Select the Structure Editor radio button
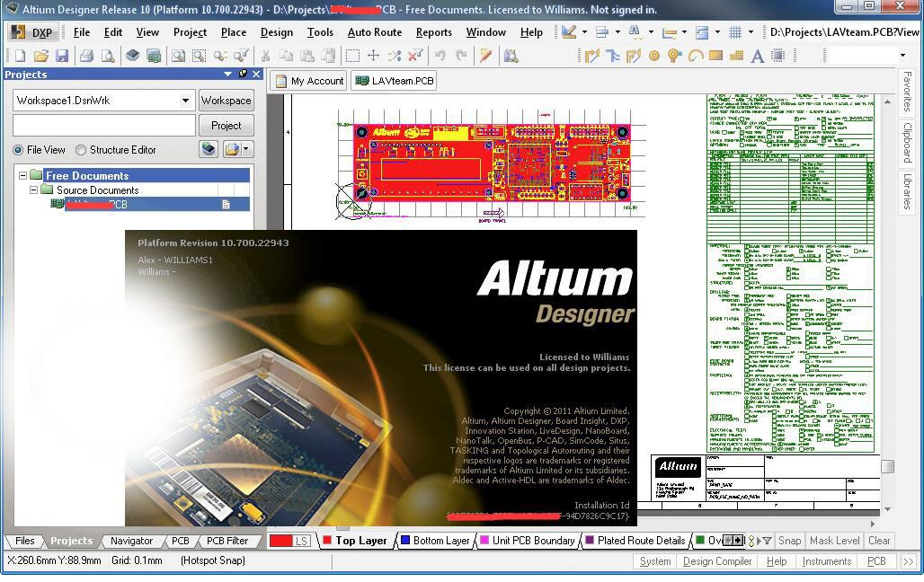924x582 pixels. click(x=81, y=150)
